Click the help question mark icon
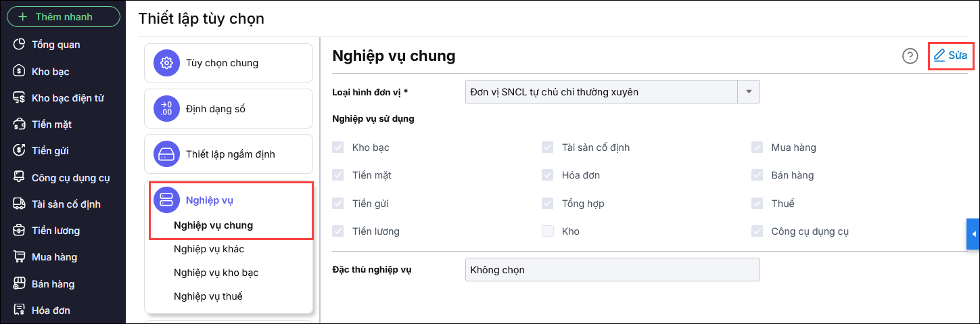Screen dimensions: 980x324 coord(910,56)
